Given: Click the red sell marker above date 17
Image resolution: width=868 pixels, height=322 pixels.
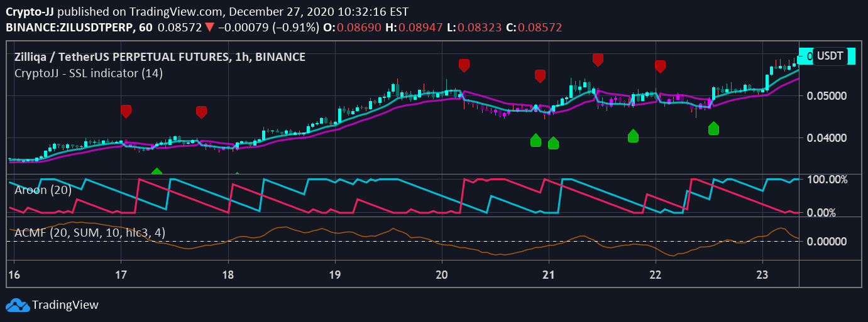Looking at the screenshot, I should pos(126,111).
